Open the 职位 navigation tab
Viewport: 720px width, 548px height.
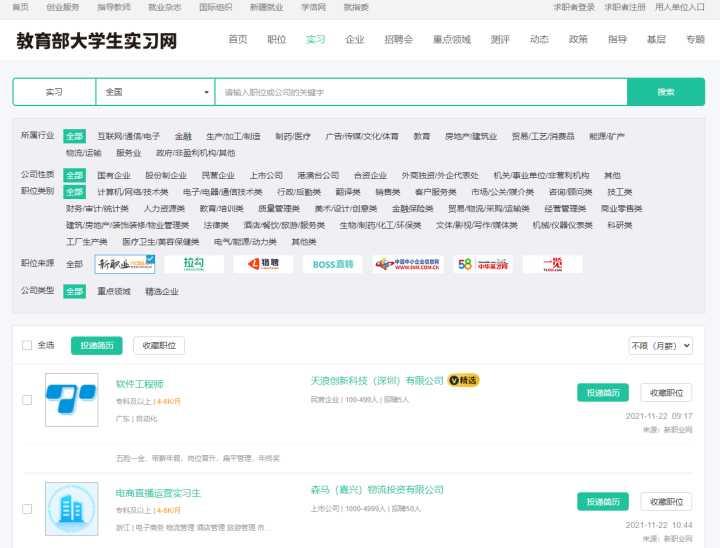click(x=277, y=40)
